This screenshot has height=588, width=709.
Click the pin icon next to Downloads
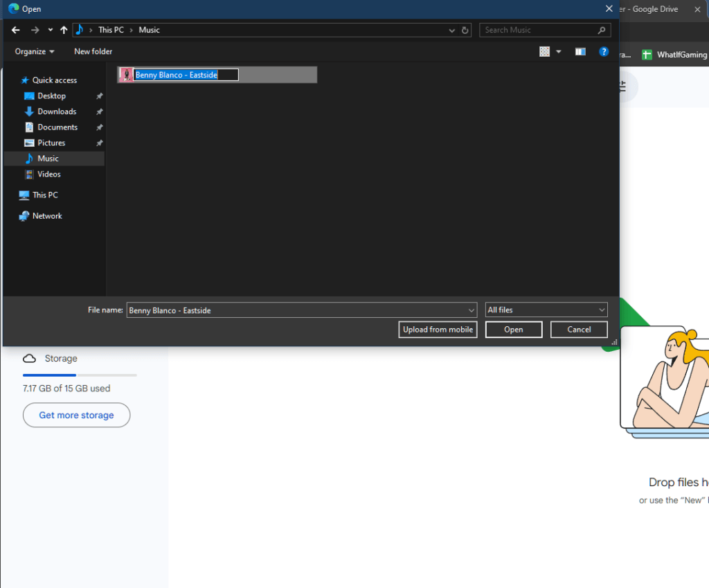100,112
